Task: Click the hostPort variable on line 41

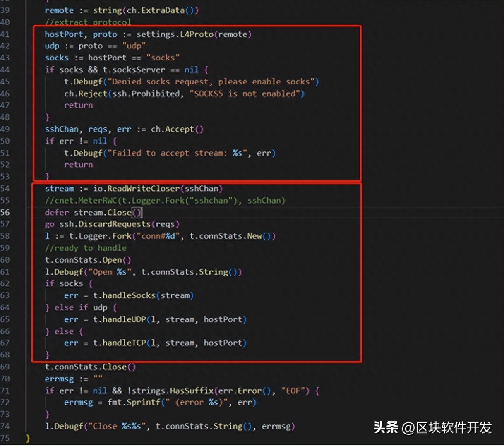Action: [x=64, y=34]
